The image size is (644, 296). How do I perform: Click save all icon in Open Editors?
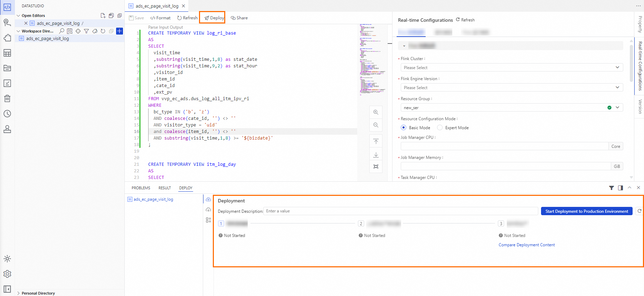pos(111,16)
